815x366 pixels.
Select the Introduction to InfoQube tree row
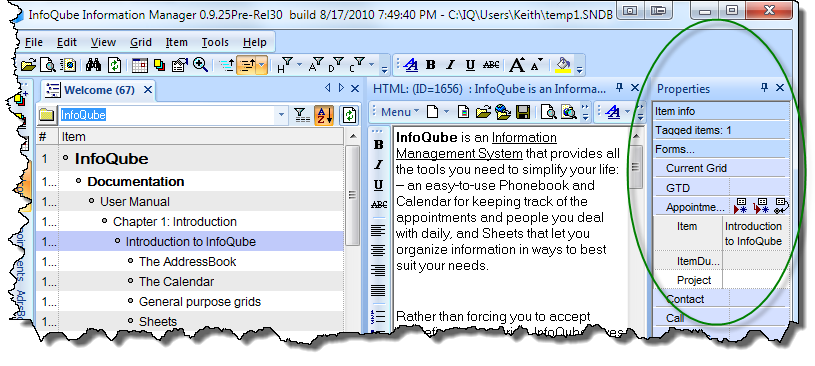(x=190, y=242)
